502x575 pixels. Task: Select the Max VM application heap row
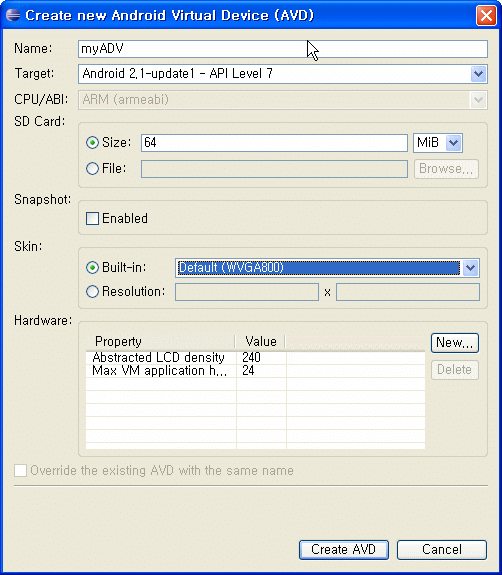[x=255, y=371]
